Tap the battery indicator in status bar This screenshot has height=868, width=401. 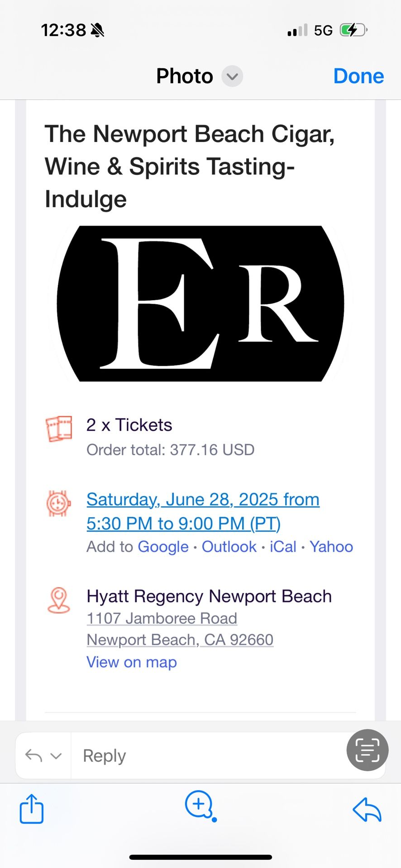tap(353, 30)
